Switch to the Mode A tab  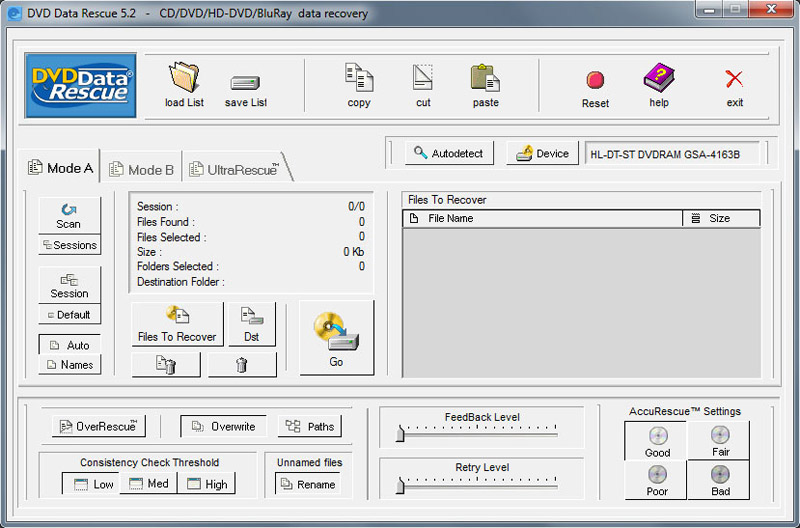click(60, 167)
